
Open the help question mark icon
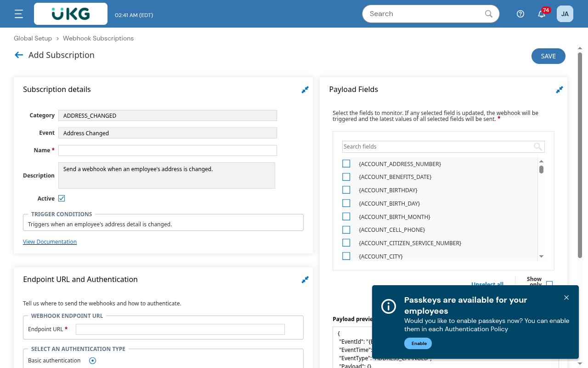click(x=520, y=14)
